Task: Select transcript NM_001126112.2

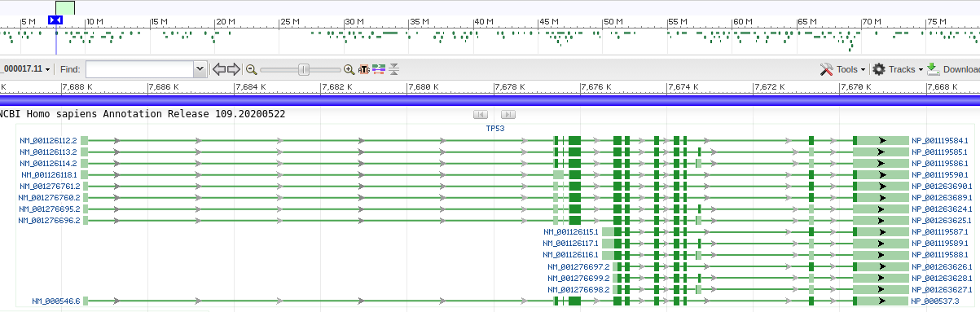Action: pyautogui.click(x=48, y=141)
